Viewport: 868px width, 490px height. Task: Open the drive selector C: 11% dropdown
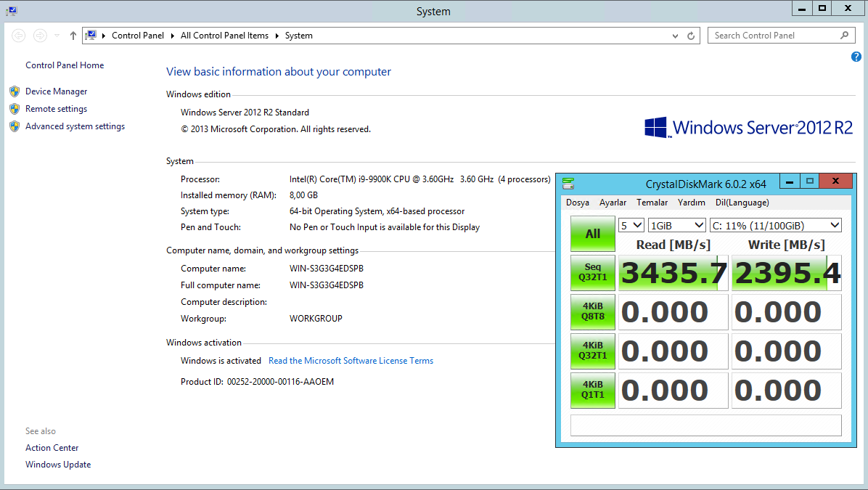(776, 225)
